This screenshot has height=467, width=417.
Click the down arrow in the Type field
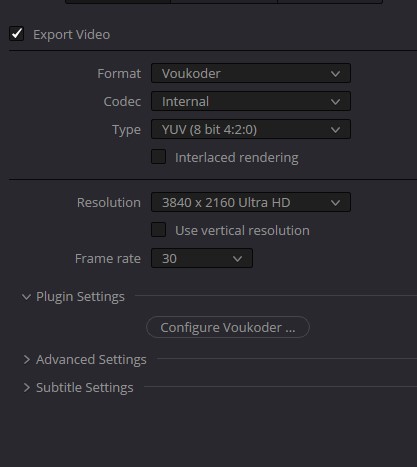335,130
